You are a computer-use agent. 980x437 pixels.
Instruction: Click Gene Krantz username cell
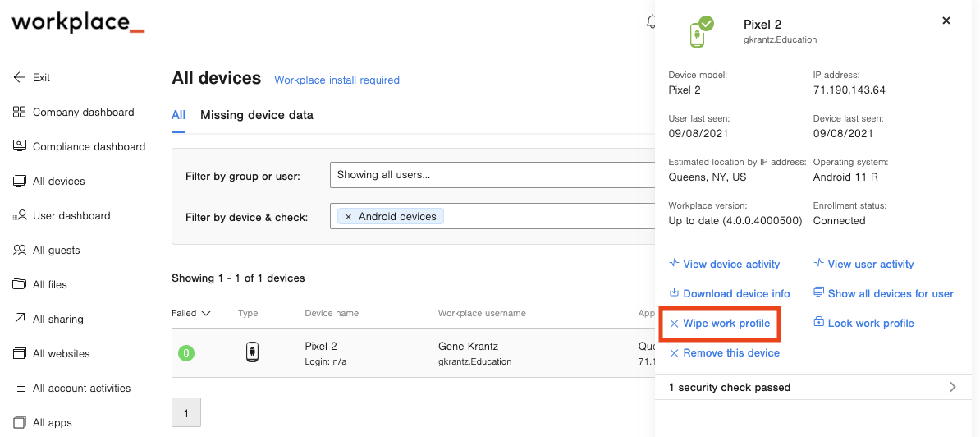(x=468, y=347)
